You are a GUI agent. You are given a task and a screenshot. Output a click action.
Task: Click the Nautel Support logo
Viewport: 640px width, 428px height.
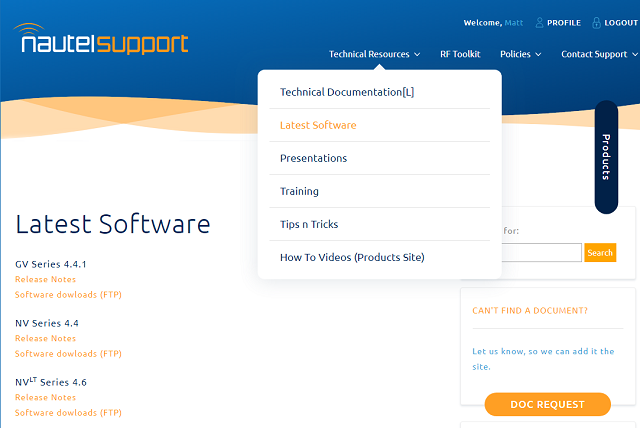[100, 39]
